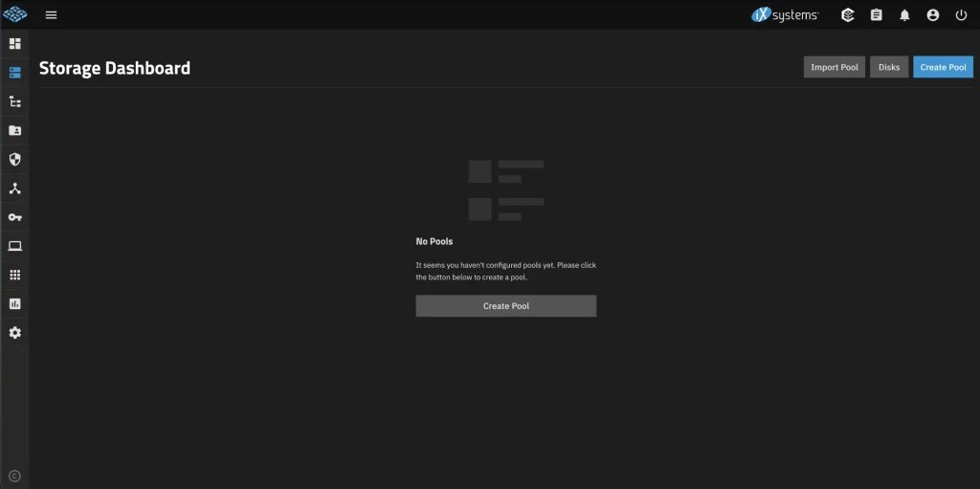
Task: Open the Data Protection shield icon
Action: (15, 160)
